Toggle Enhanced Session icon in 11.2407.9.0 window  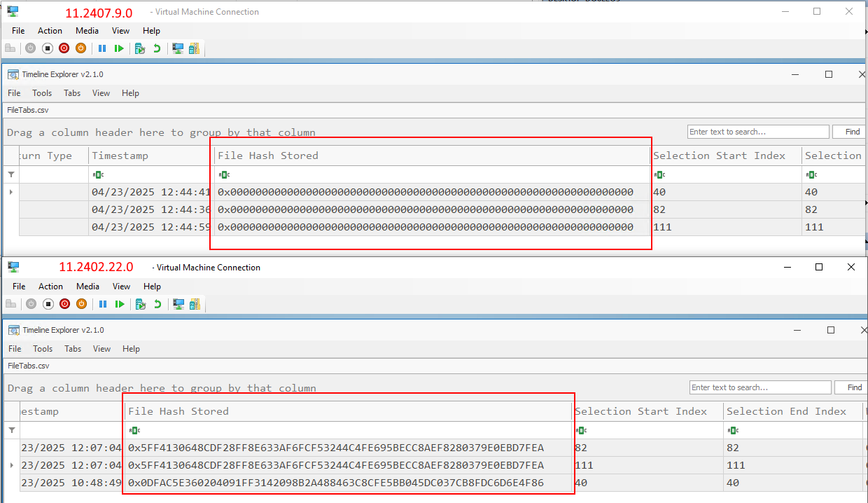coord(178,48)
